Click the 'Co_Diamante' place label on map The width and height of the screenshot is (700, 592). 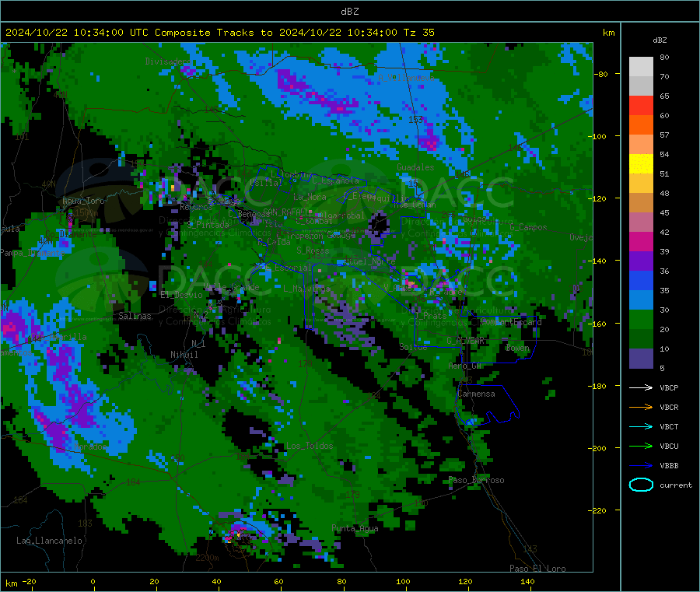tap(71, 234)
